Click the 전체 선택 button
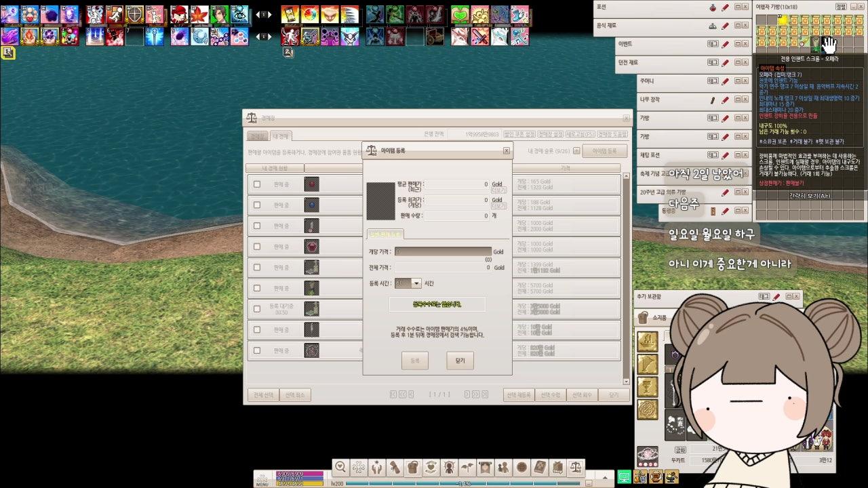The height and width of the screenshot is (488, 868). click(x=263, y=394)
